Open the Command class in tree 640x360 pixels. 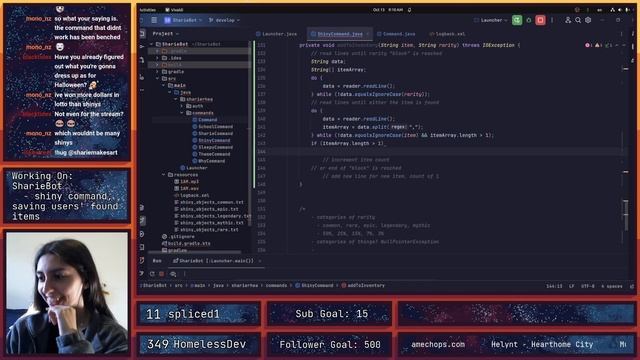pyautogui.click(x=204, y=120)
